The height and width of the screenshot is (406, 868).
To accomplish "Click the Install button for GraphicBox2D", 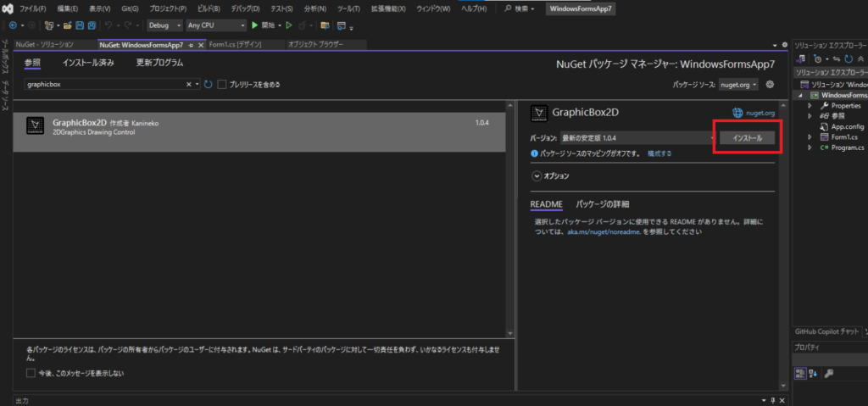I will (x=747, y=137).
